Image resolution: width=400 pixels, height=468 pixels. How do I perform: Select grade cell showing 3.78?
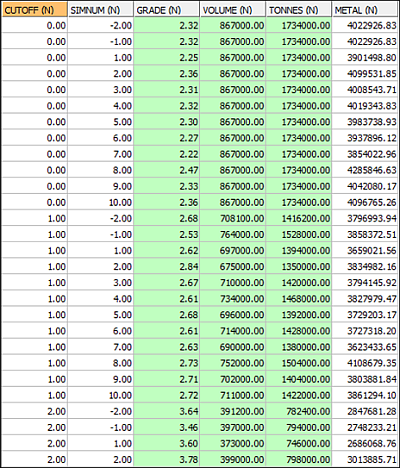click(166, 460)
